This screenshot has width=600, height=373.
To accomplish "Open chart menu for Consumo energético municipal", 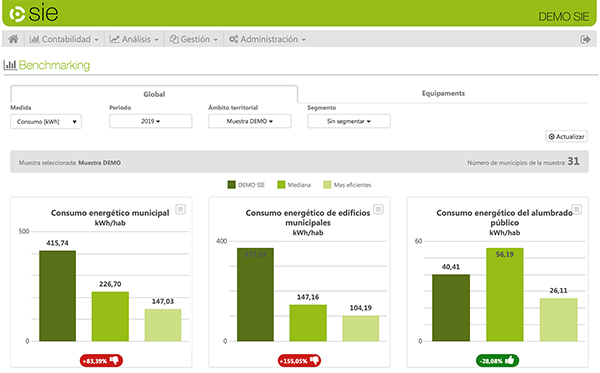I will tap(181, 209).
